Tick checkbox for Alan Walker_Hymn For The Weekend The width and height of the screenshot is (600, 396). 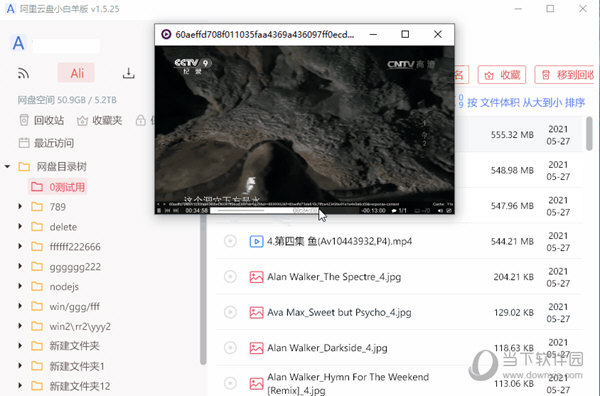pos(230,383)
